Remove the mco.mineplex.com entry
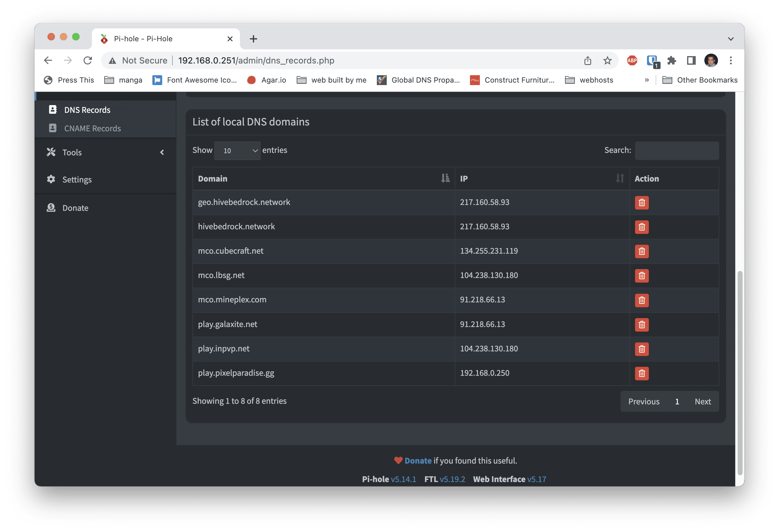Image resolution: width=779 pixels, height=532 pixels. pyautogui.click(x=641, y=300)
